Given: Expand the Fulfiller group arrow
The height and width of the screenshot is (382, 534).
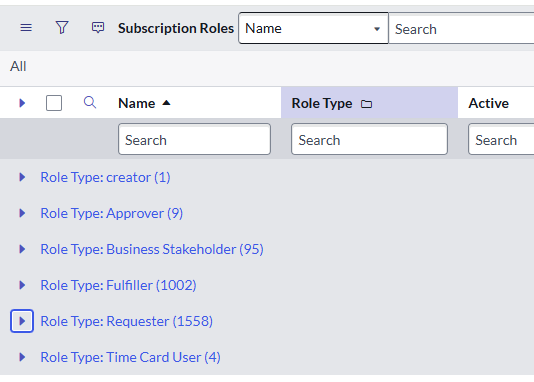Looking at the screenshot, I should click(x=22, y=285).
